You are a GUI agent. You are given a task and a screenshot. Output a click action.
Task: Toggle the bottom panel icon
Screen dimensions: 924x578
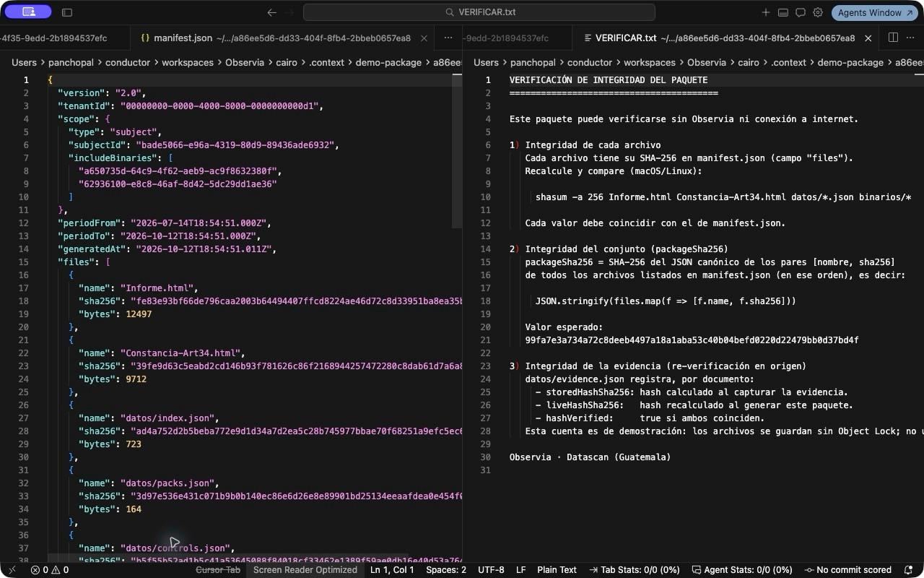point(783,12)
